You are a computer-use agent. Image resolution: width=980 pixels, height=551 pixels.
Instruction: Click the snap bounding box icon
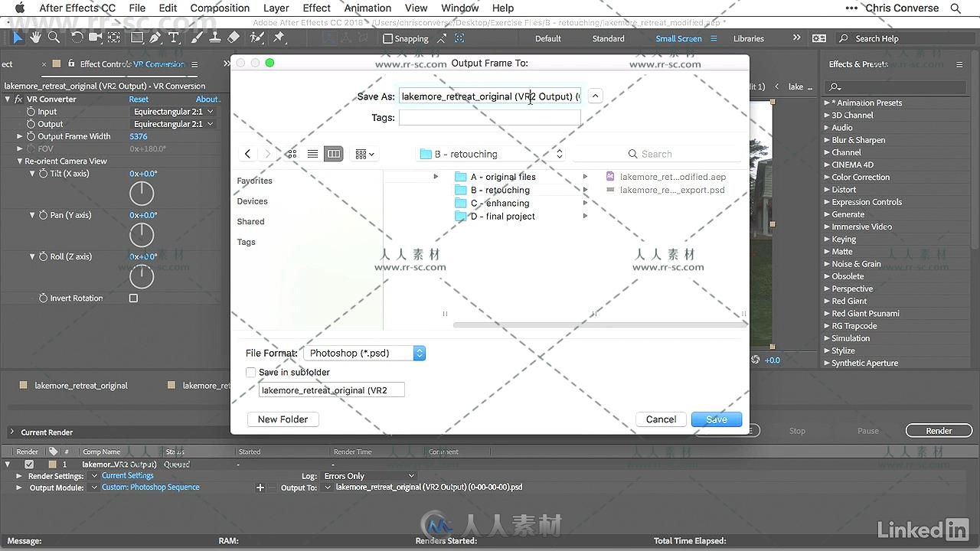[459, 38]
